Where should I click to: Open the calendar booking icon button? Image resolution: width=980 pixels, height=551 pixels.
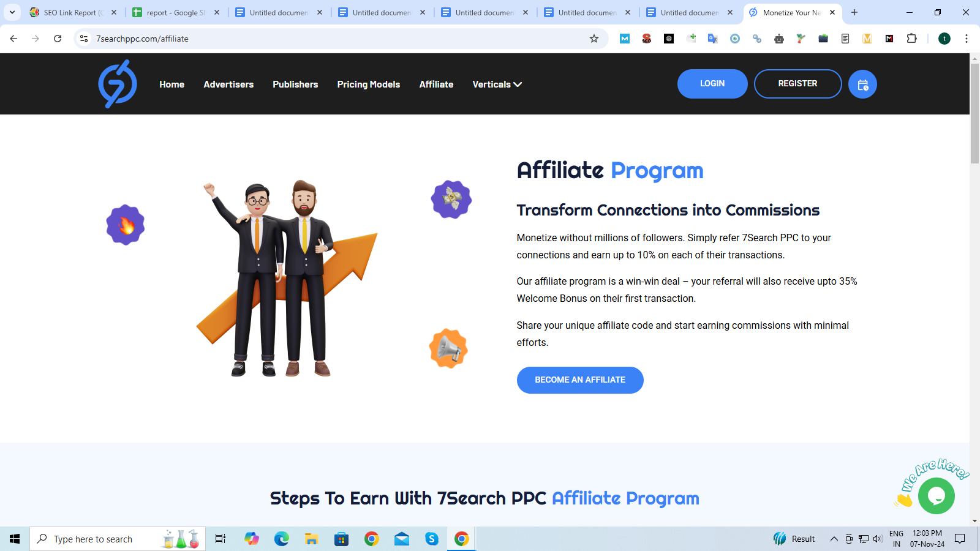click(862, 84)
